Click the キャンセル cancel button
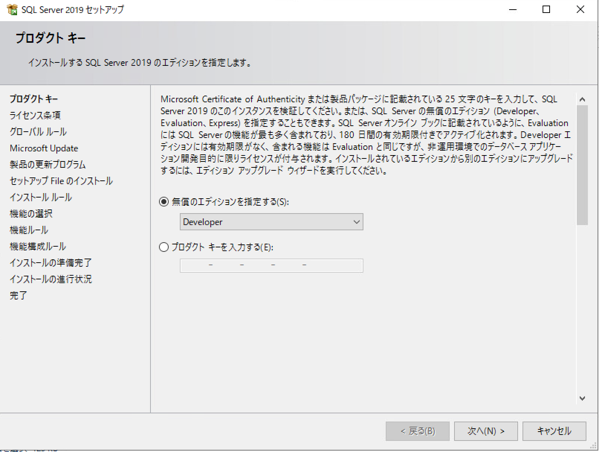The width and height of the screenshot is (599, 452). click(554, 431)
